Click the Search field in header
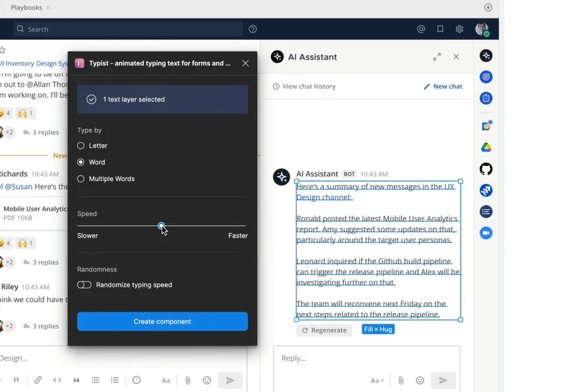 pos(128,29)
